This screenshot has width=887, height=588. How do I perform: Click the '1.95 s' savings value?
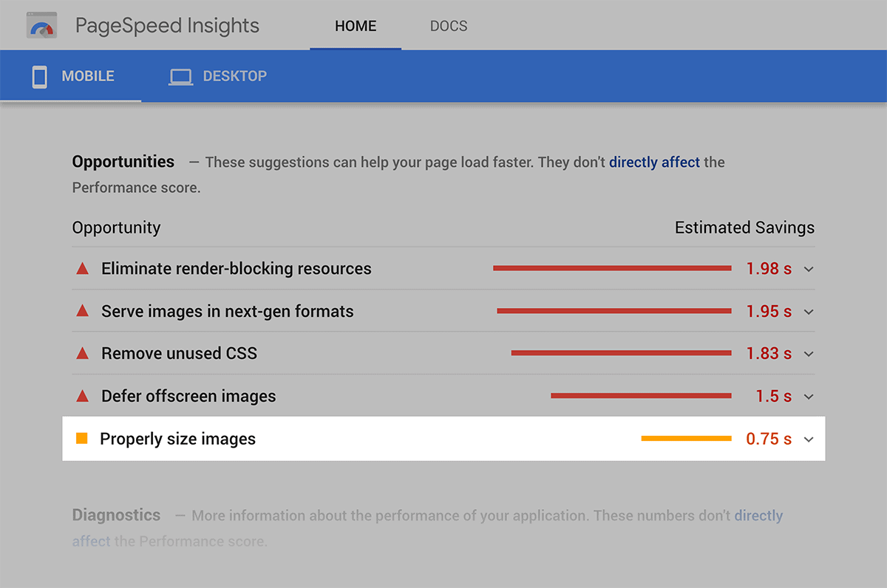(x=769, y=312)
